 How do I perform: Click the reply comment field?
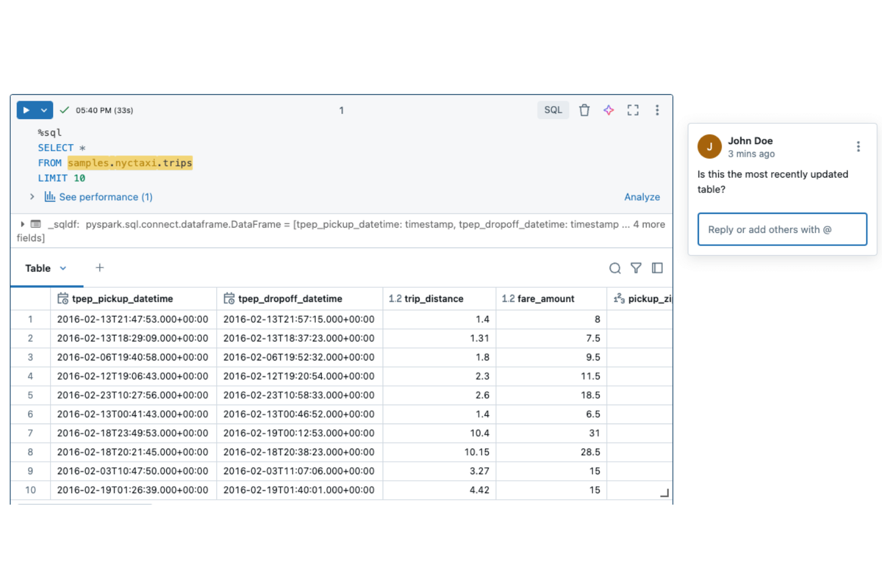click(x=781, y=229)
